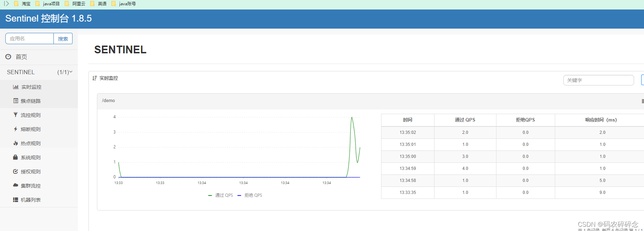Click the 3.0 pass QPS value
This screenshot has width=644, height=231.
[465, 156]
